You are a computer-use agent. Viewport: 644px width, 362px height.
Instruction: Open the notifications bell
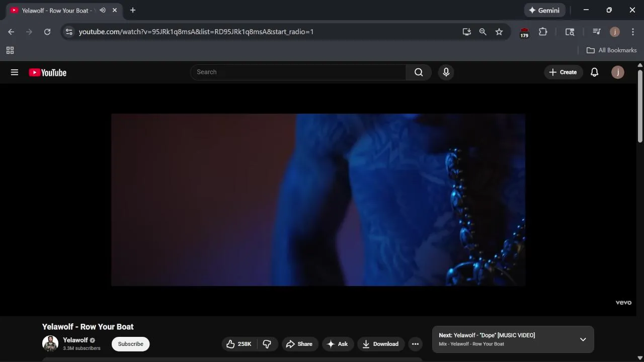[x=594, y=72]
